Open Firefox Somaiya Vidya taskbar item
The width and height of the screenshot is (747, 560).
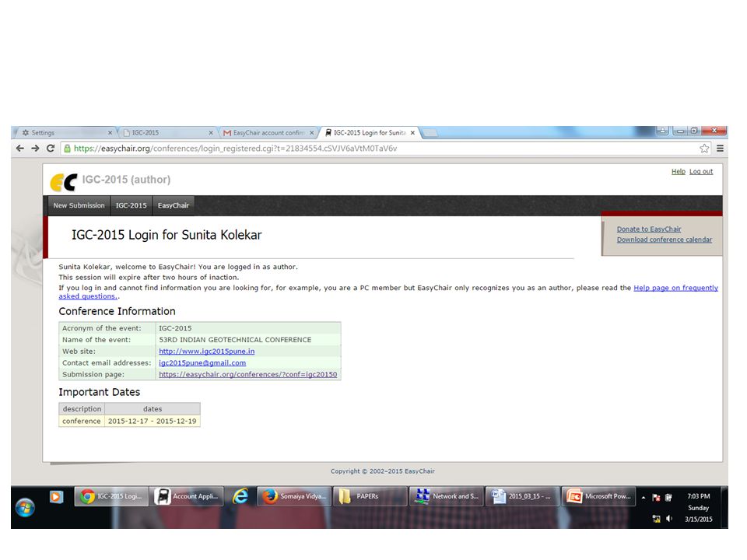tap(294, 497)
